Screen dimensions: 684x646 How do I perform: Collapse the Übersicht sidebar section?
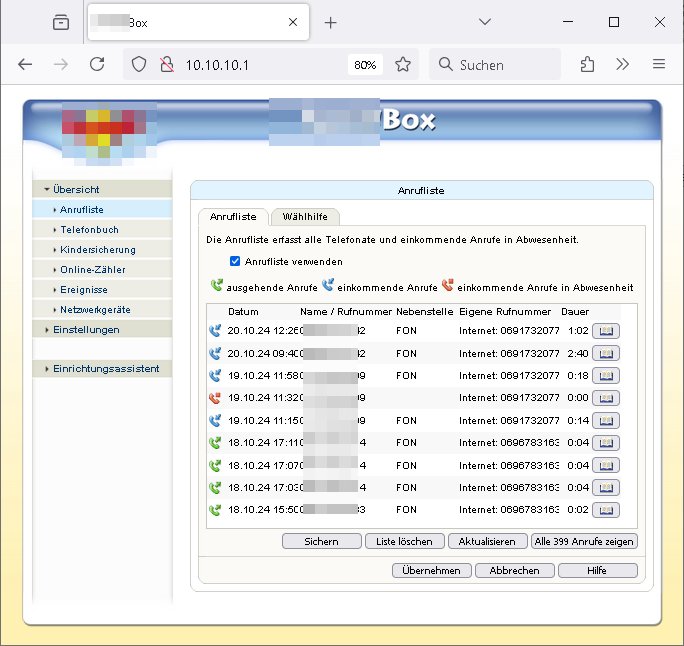click(76, 189)
